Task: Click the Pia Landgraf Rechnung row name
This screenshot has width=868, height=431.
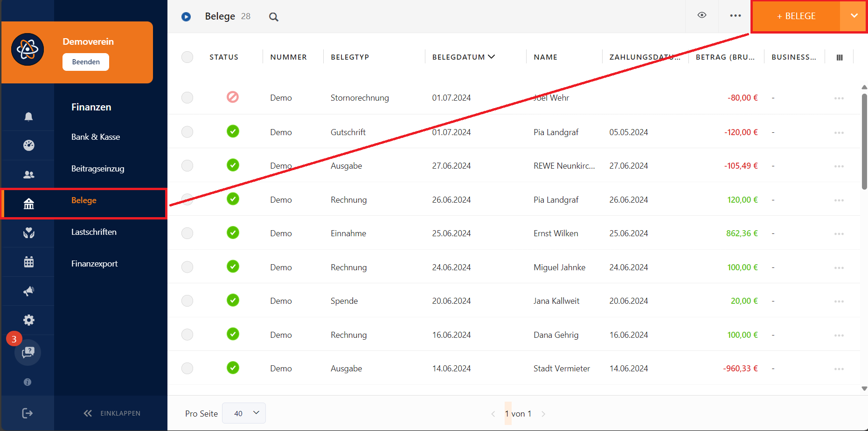Action: coord(556,200)
